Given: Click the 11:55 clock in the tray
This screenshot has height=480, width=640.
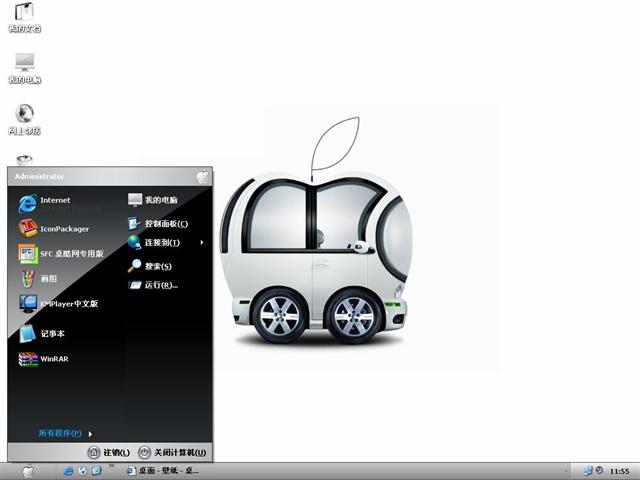Looking at the screenshot, I should pyautogui.click(x=620, y=471).
